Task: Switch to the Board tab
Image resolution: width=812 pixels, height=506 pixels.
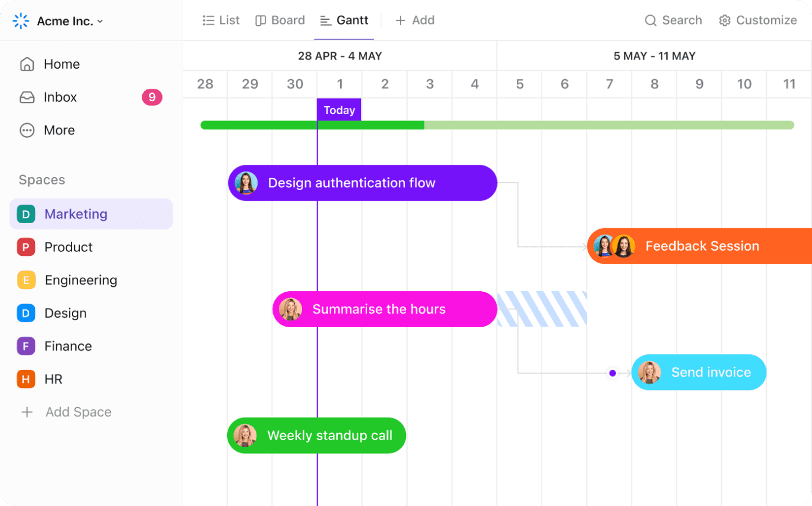Action: [x=280, y=20]
